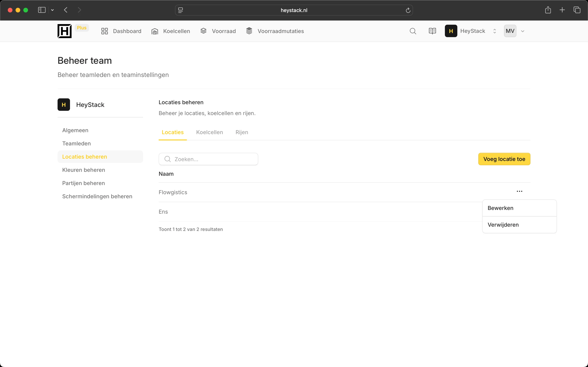
Task: Click the HeyStack badge in the sidebar
Action: point(64,105)
